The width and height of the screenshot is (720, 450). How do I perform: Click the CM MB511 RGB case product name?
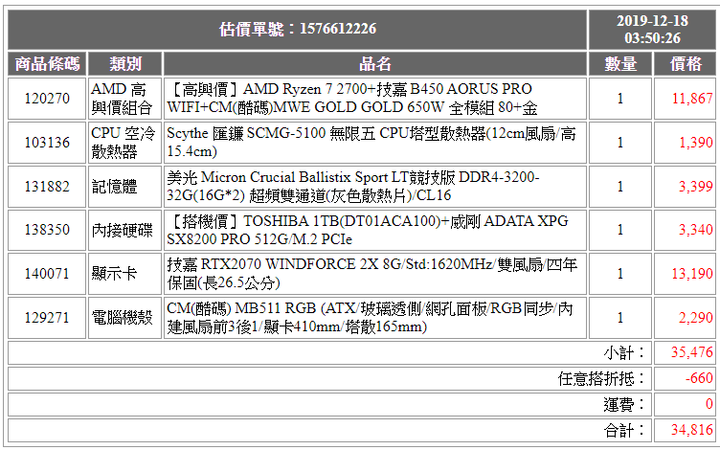[370, 318]
